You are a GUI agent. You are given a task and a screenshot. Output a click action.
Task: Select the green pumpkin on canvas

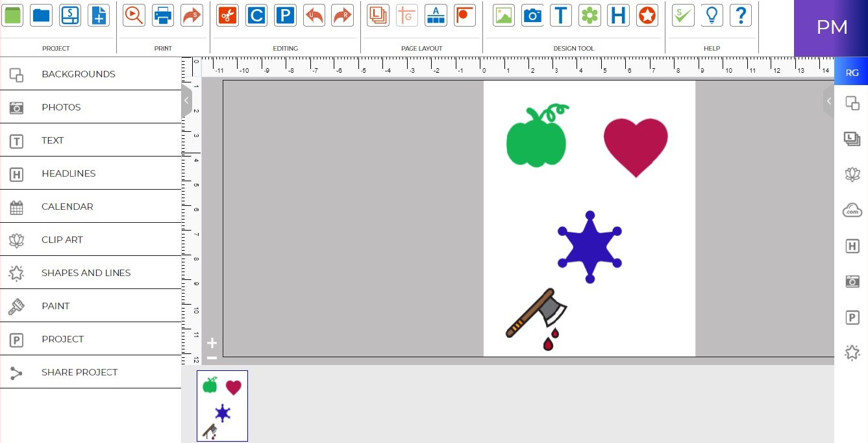coord(537,136)
